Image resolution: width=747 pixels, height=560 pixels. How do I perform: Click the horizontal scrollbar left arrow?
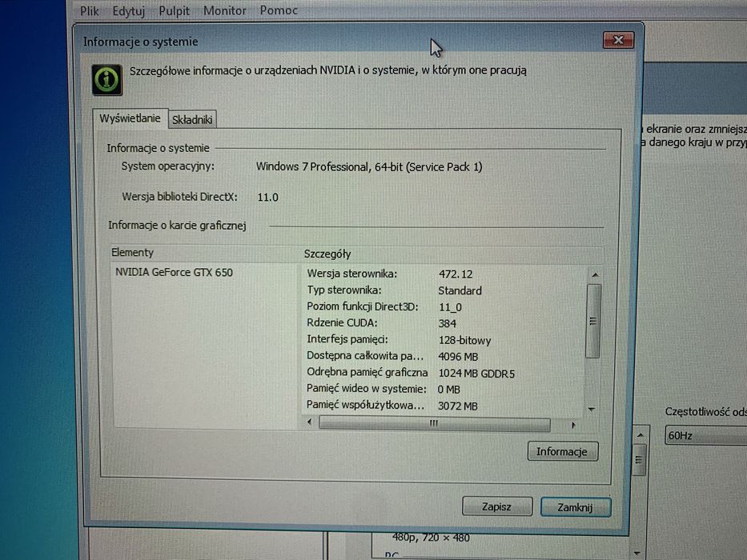310,422
